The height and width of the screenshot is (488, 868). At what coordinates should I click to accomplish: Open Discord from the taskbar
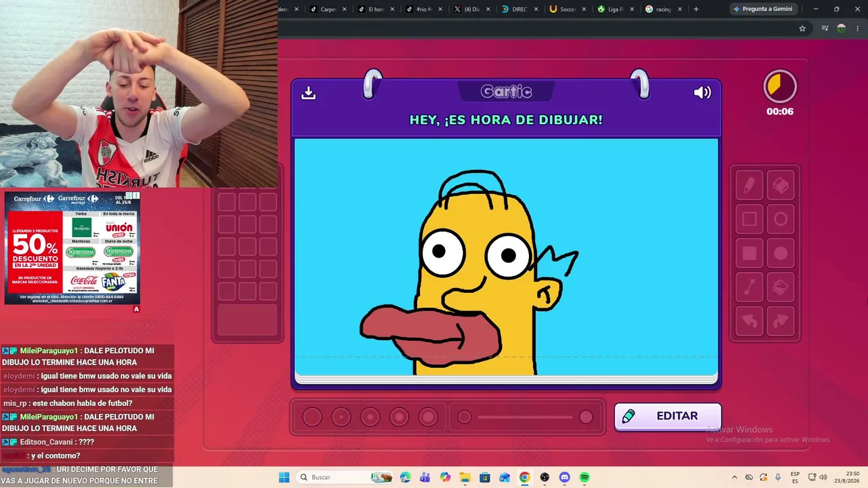click(564, 477)
